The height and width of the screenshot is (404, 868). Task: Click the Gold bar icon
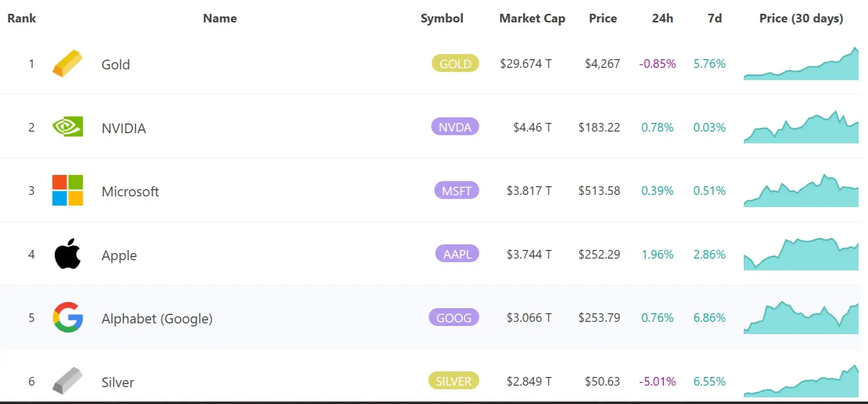coord(67,64)
